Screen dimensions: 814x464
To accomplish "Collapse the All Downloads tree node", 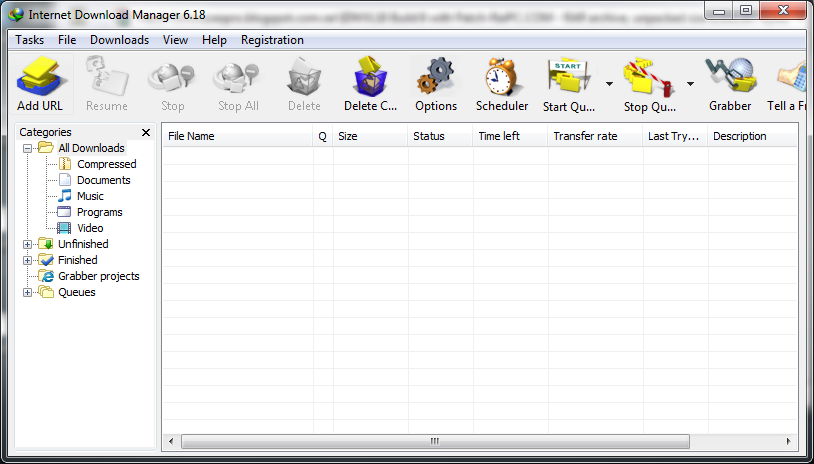I will click(x=28, y=148).
